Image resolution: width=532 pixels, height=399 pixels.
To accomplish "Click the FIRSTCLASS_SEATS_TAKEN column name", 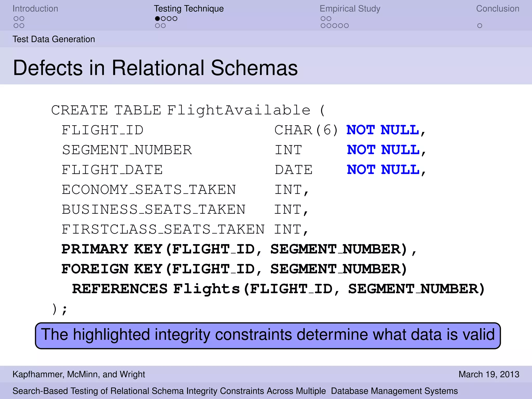I will [x=163, y=230].
